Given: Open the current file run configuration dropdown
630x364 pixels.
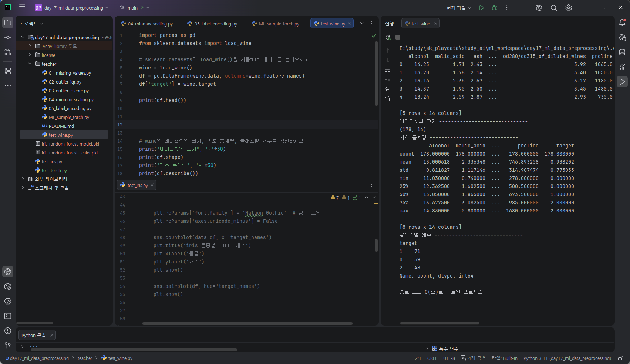Looking at the screenshot, I should point(459,8).
